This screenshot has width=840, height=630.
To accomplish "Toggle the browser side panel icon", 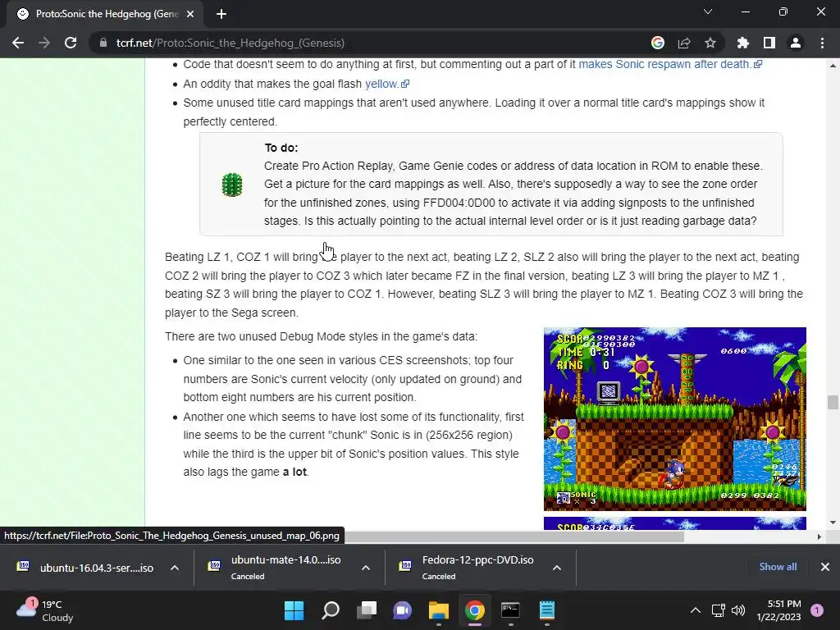I will click(x=769, y=43).
